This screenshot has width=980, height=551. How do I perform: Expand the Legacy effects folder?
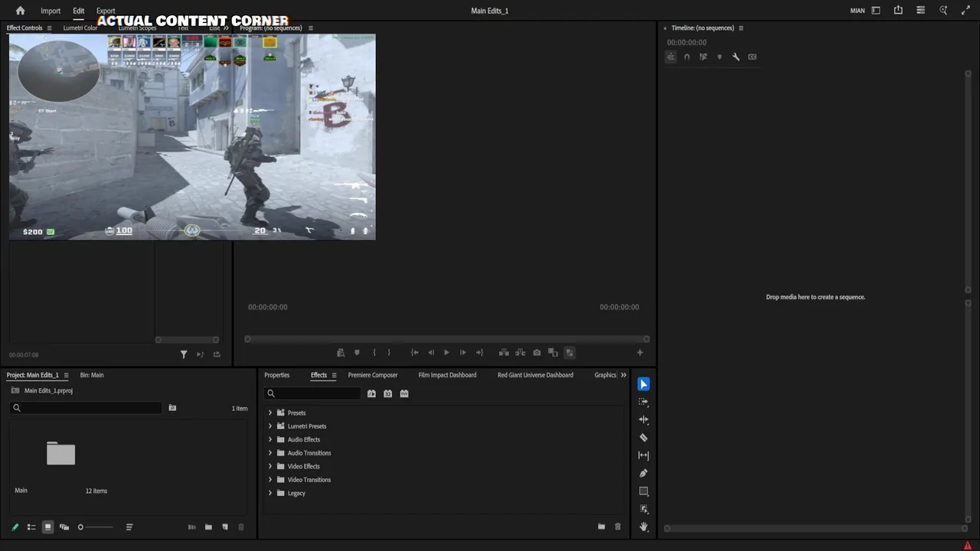point(269,494)
